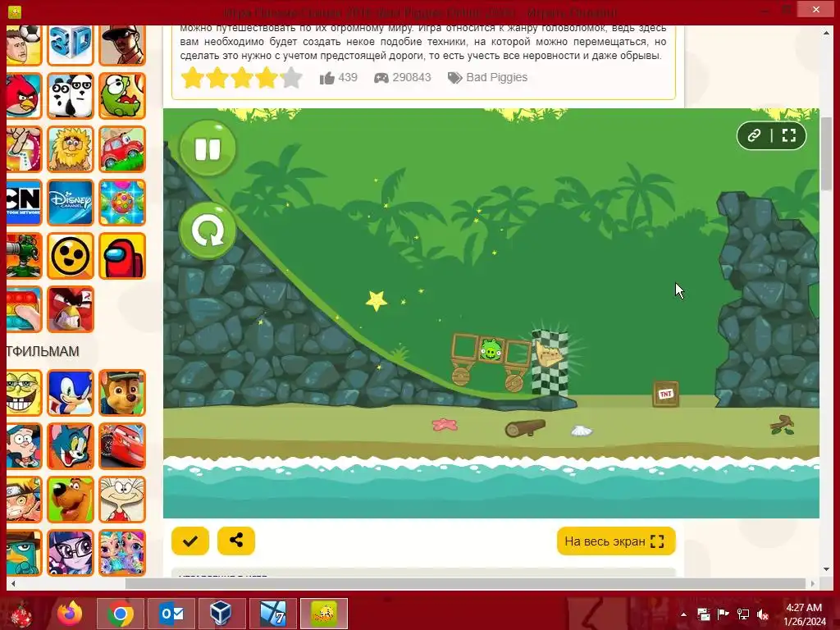Viewport: 840px width, 630px height.
Task: Open the red Wheely car game thumbnail
Action: click(x=122, y=149)
